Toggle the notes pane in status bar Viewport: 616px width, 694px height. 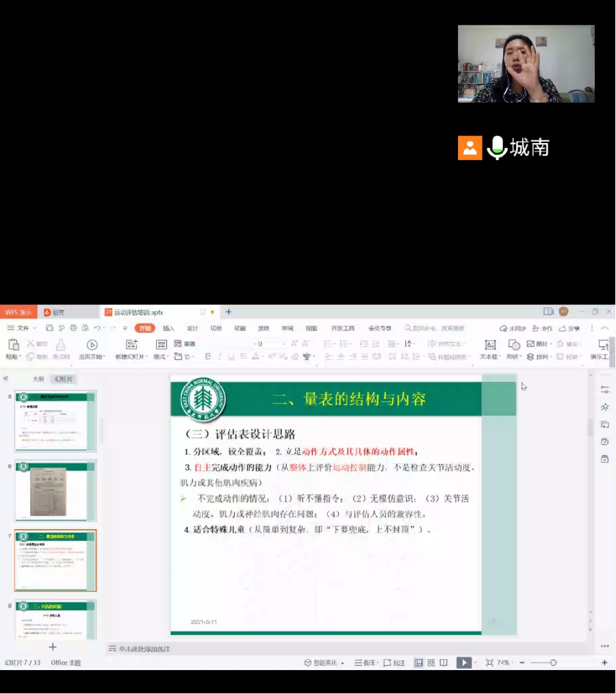(366, 663)
